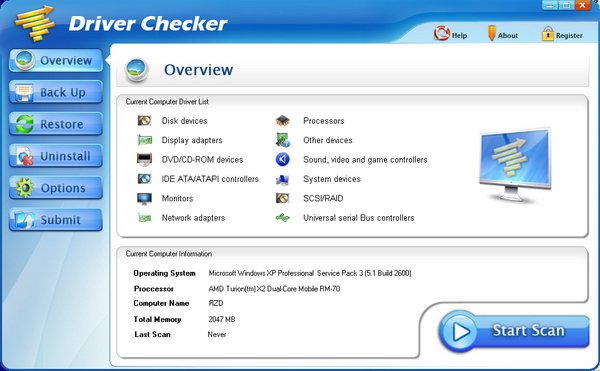The height and width of the screenshot is (371, 600).
Task: Open the Register link text
Action: tap(569, 36)
